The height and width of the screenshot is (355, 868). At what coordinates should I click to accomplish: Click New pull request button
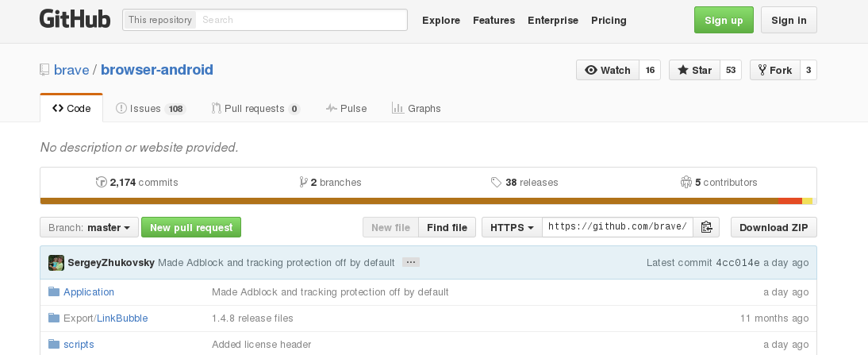pyautogui.click(x=191, y=227)
